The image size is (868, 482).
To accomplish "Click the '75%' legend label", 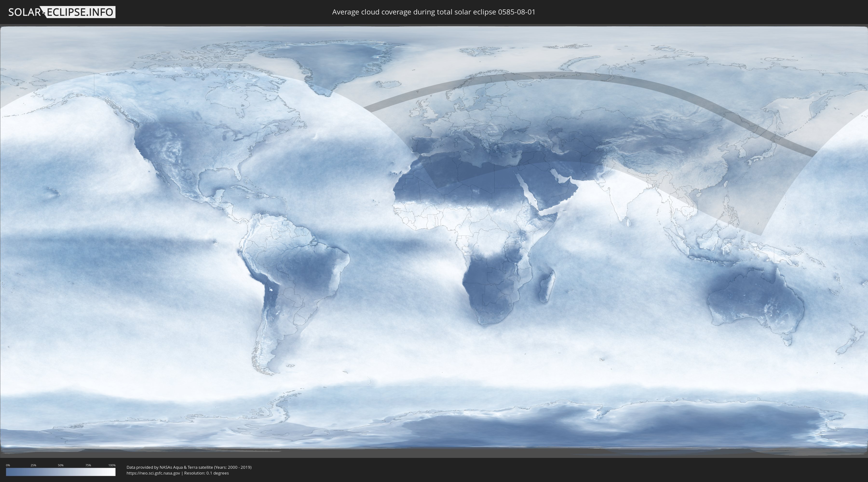I will tap(88, 465).
